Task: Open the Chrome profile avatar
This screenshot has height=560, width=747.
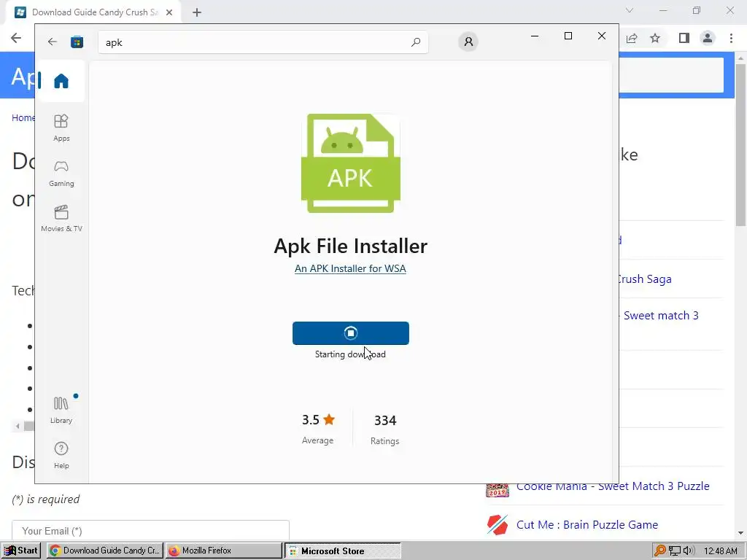Action: [708, 38]
